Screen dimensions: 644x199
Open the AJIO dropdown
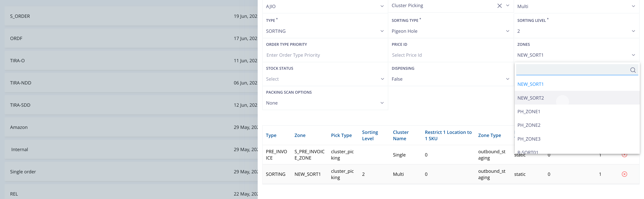click(x=325, y=6)
